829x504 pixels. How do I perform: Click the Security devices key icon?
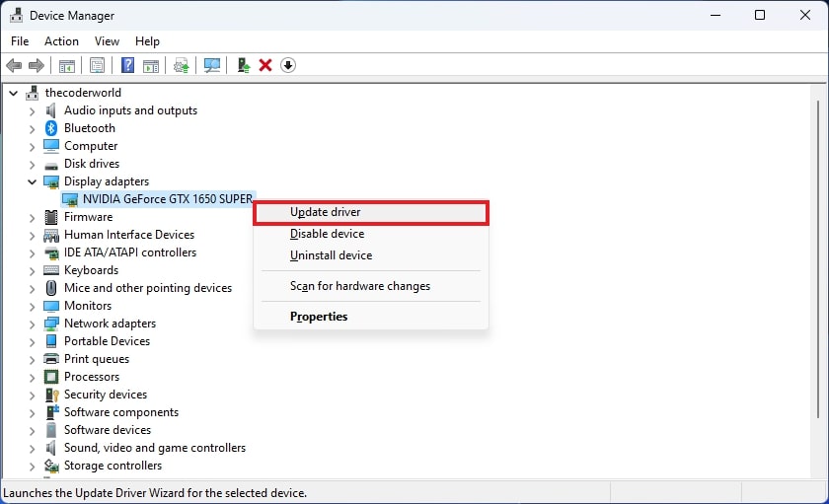click(x=51, y=395)
